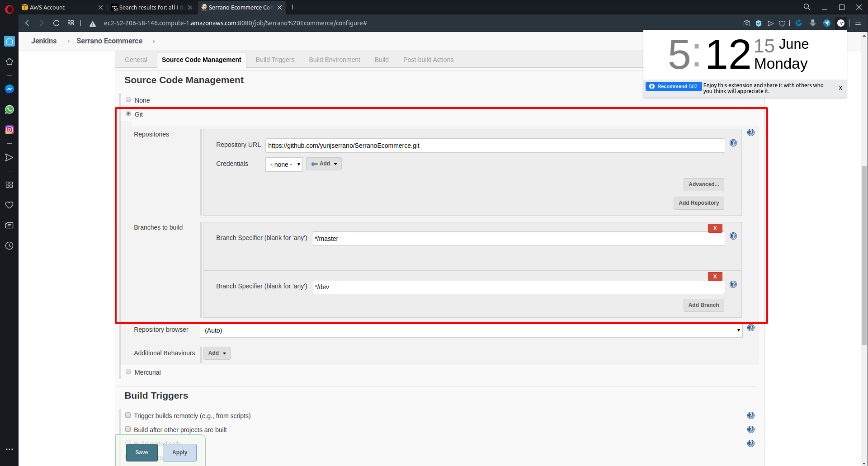Viewport: 868px width, 466px height.
Task: Launch WhatsApp from the Opera sidebar
Action: pos(9,109)
